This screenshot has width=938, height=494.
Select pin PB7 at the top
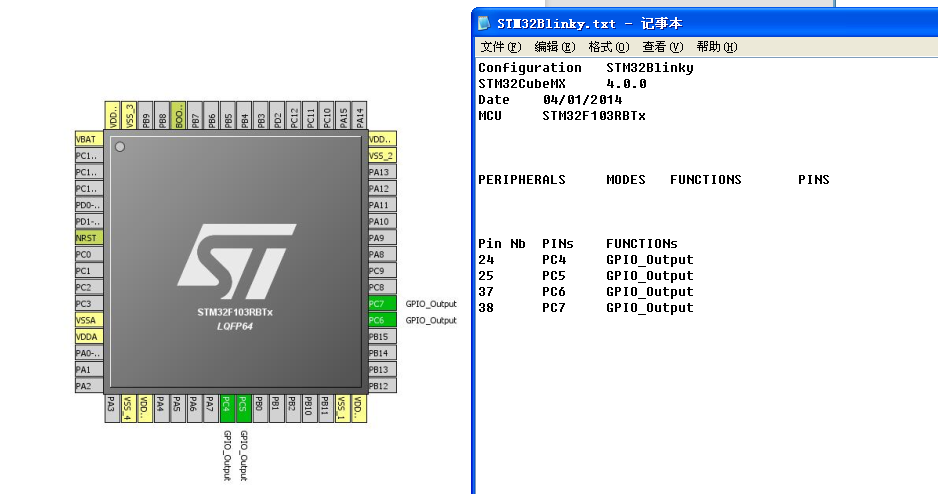194,115
